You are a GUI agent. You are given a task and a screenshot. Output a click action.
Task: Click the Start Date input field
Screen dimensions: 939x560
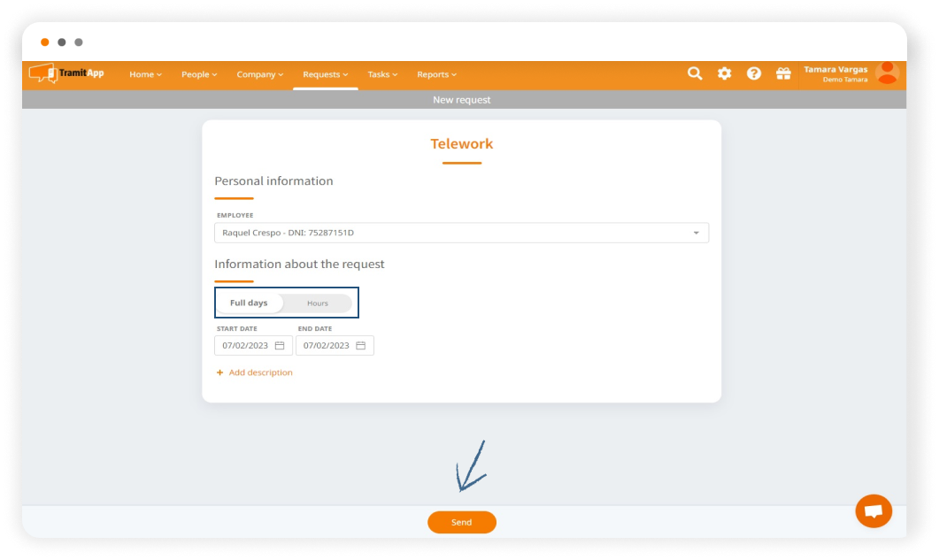pos(245,346)
